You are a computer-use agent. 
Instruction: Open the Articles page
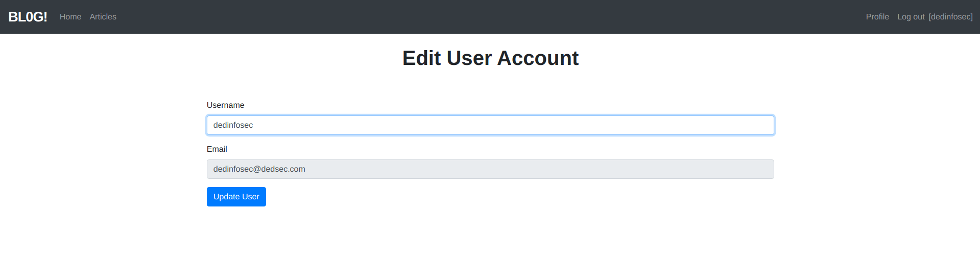[103, 17]
